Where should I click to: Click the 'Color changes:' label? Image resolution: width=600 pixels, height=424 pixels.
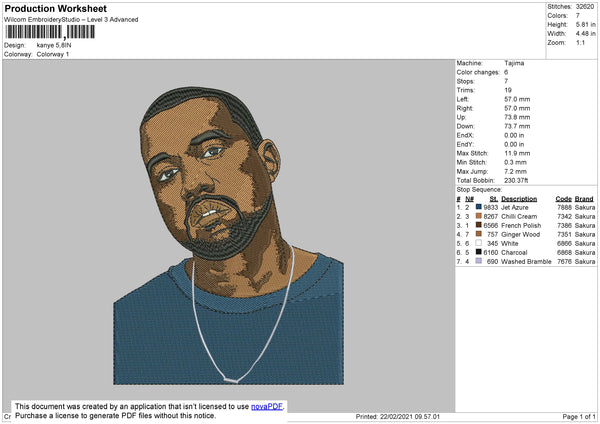478,72
